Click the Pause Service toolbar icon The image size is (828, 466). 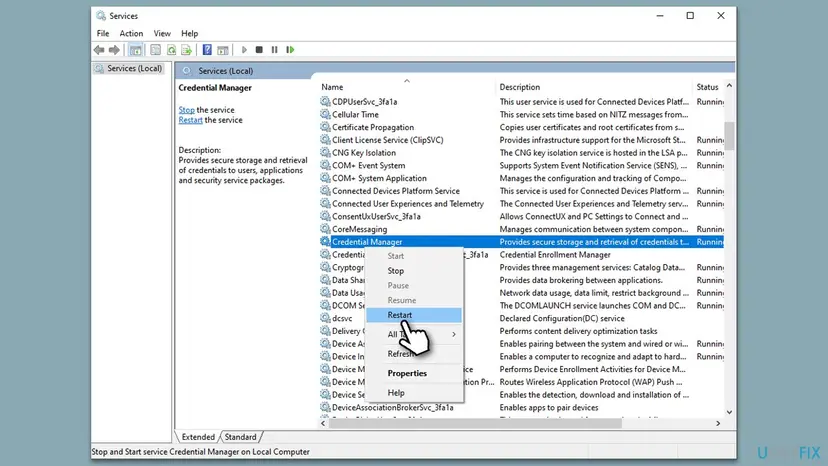click(275, 50)
